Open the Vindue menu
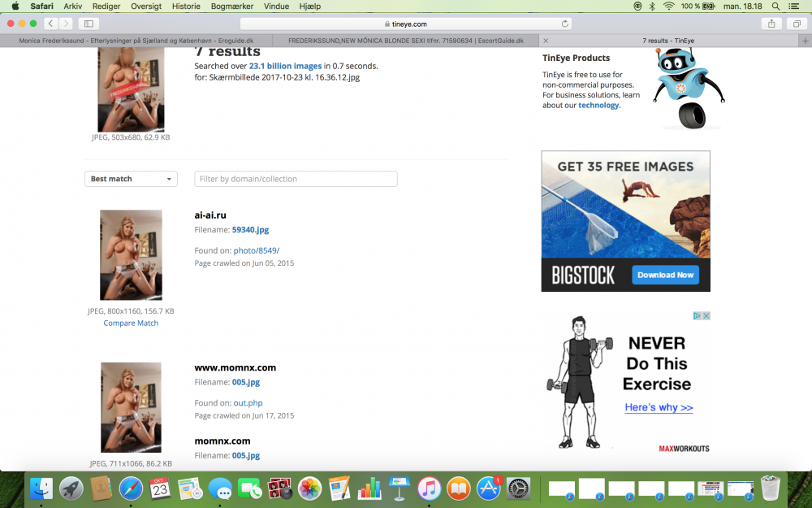Viewport: 812px width, 508px height. click(276, 7)
